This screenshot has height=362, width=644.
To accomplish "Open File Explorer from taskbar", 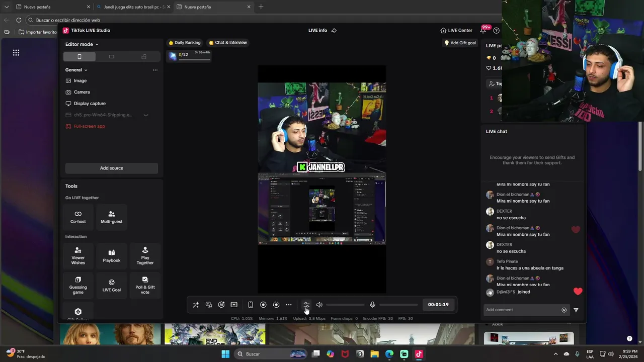I will click(x=374, y=354).
